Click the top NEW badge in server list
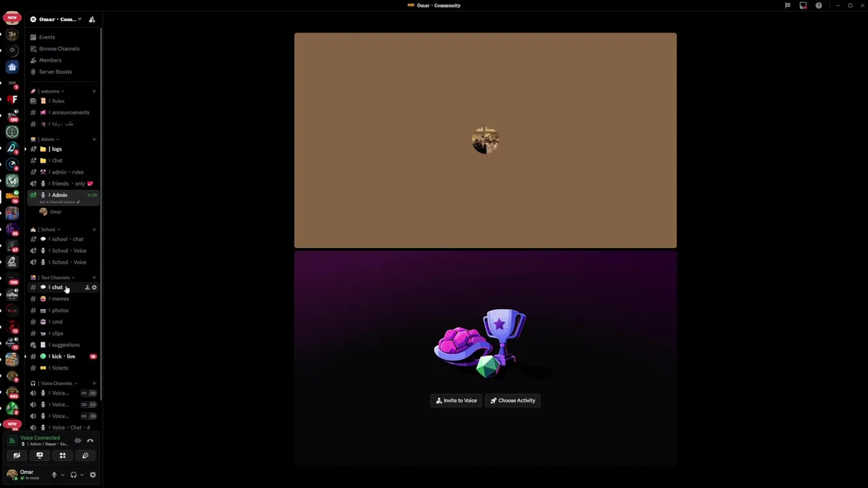This screenshot has width=868, height=488. 12,18
